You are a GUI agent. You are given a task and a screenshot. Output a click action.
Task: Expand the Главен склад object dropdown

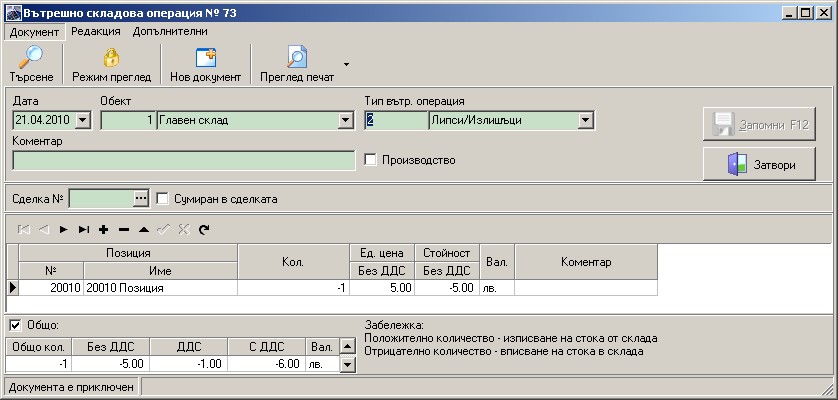pyautogui.click(x=345, y=120)
